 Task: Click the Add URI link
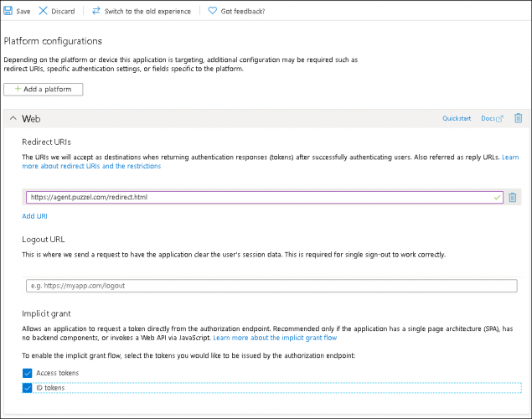coord(34,216)
